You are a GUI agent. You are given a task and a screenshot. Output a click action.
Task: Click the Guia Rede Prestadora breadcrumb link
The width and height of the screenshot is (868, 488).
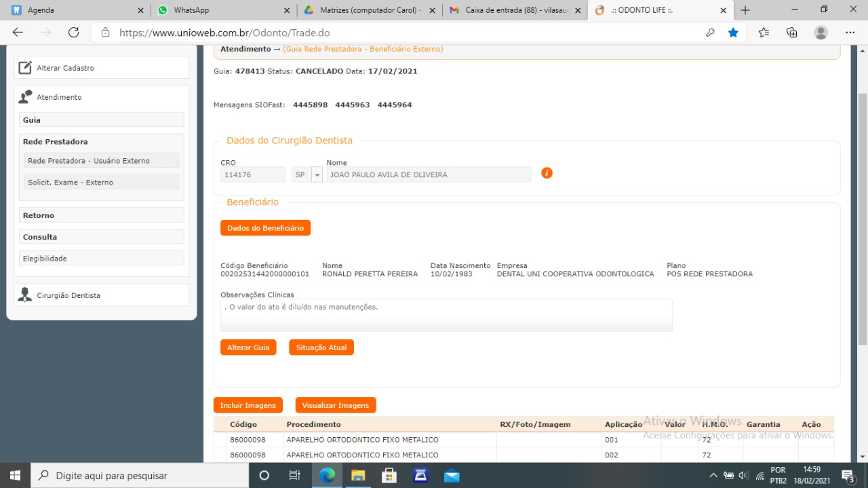coord(363,49)
